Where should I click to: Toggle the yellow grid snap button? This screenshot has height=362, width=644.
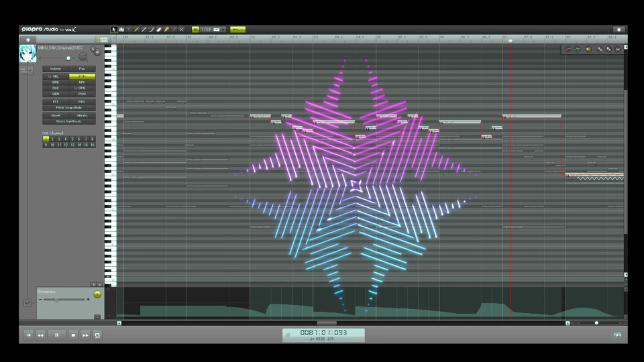point(195,29)
